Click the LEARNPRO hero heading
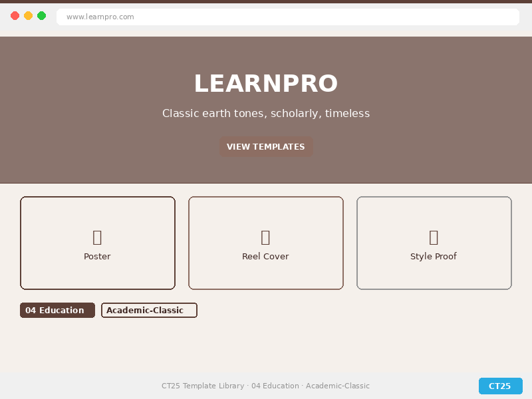 coord(266,84)
